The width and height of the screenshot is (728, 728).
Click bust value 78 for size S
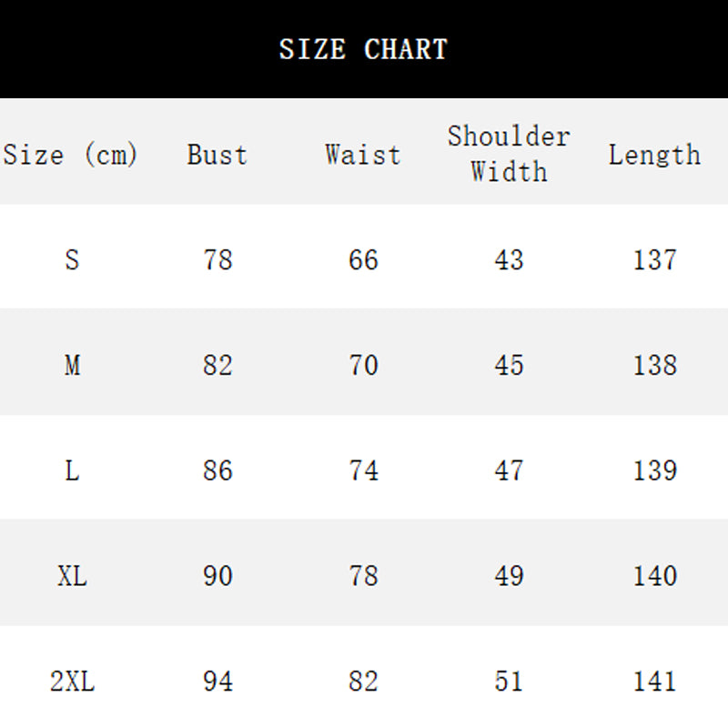click(x=217, y=260)
